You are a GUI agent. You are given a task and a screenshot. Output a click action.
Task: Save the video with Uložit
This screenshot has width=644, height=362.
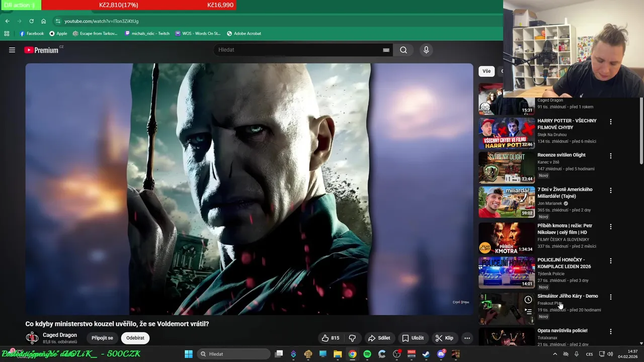point(413,338)
